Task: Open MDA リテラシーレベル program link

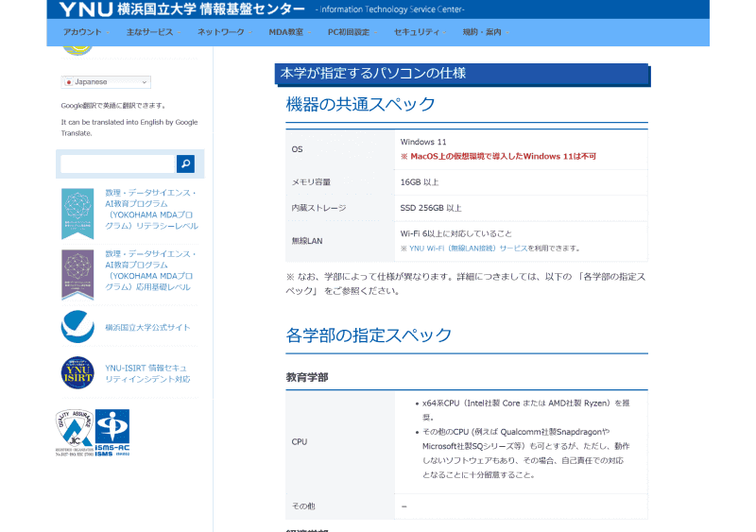Action: click(151, 210)
